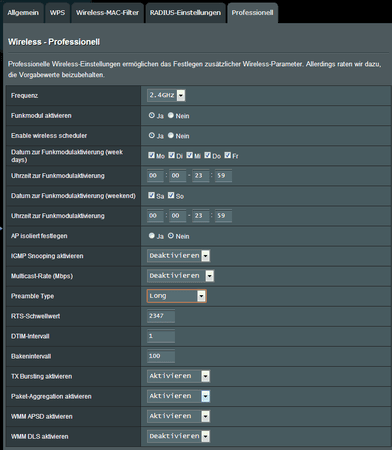Image resolution: width=392 pixels, height=450 pixels.
Task: Open the Wireless-MAC-Filter tab
Action: (x=107, y=13)
